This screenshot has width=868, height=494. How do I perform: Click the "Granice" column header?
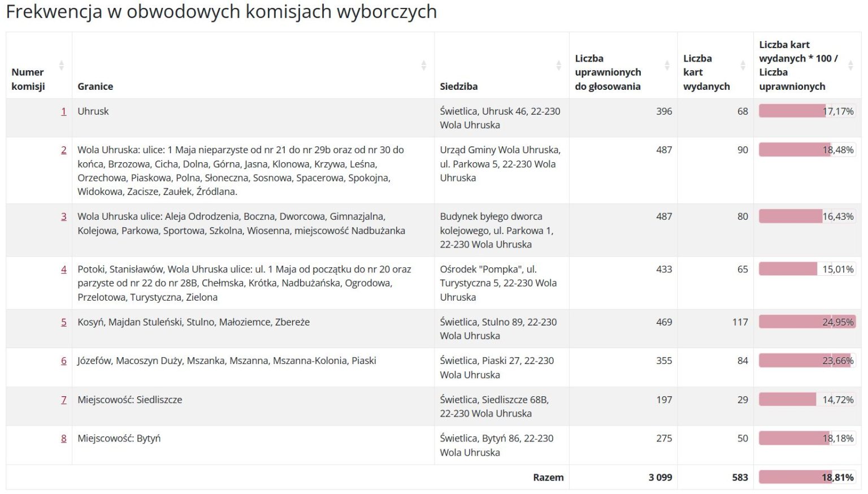coord(96,86)
